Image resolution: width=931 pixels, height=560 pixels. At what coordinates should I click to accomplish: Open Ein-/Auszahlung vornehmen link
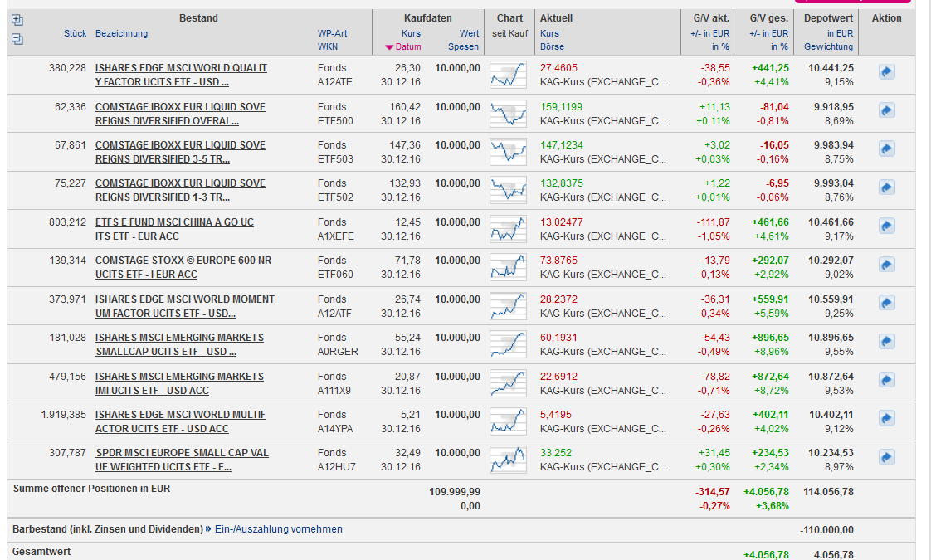278,529
